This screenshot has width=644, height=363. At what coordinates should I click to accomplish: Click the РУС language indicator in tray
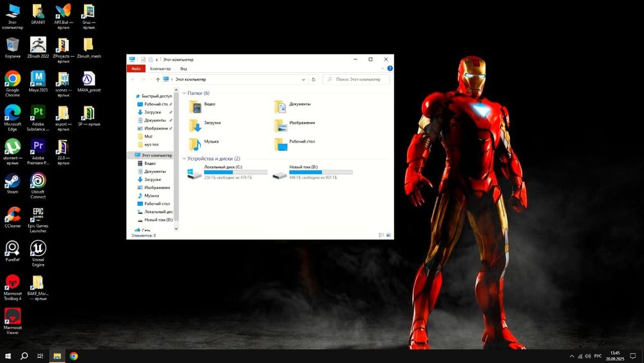pos(598,356)
